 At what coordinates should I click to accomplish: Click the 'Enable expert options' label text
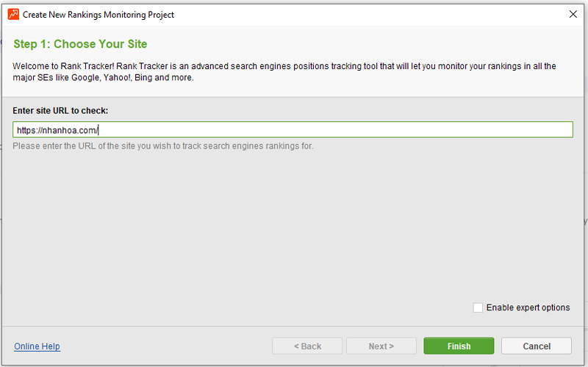coord(528,307)
